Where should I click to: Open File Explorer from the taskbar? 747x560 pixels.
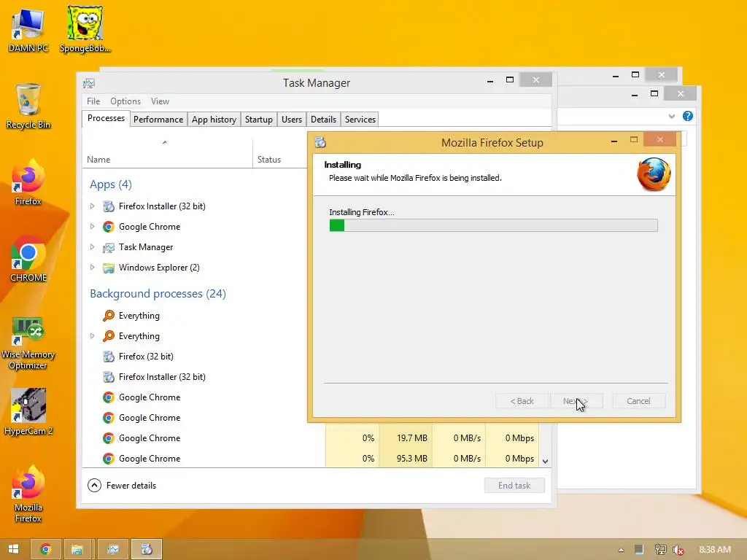point(77,549)
